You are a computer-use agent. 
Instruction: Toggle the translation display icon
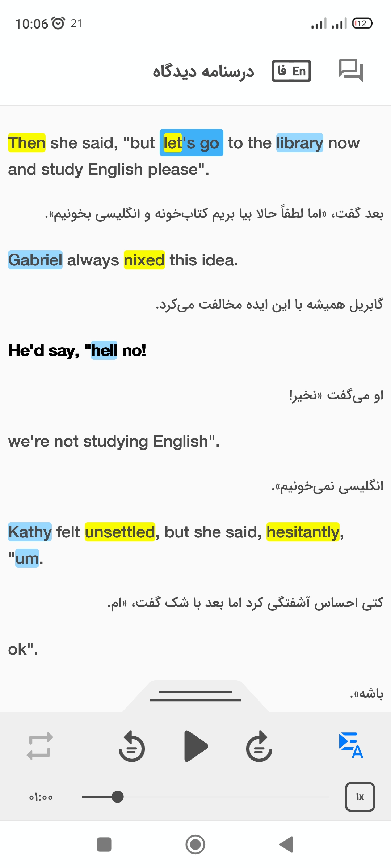coord(350,746)
